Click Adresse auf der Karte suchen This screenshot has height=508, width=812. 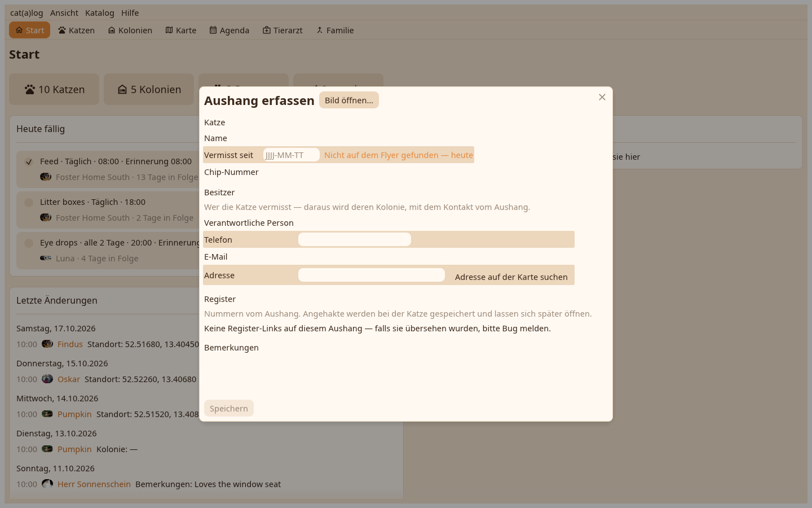pos(511,277)
